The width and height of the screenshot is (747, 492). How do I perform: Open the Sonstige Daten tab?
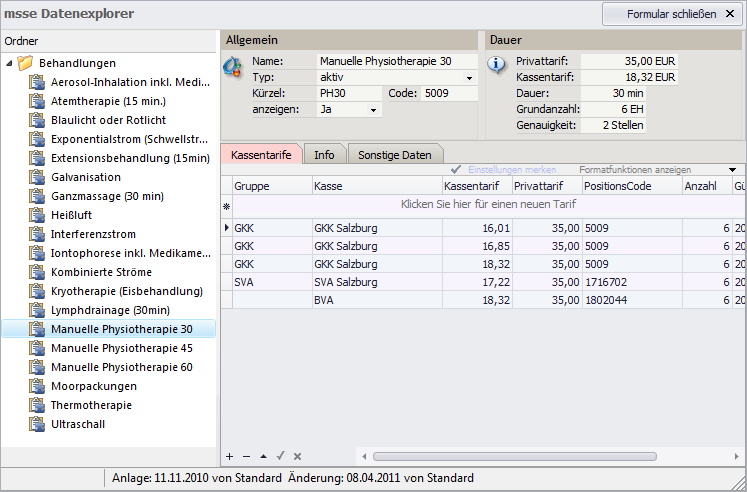pyautogui.click(x=395, y=155)
